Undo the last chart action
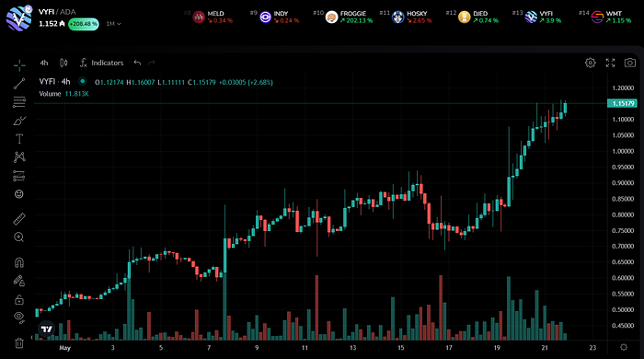Image resolution: width=644 pixels, height=359 pixels. coord(137,63)
